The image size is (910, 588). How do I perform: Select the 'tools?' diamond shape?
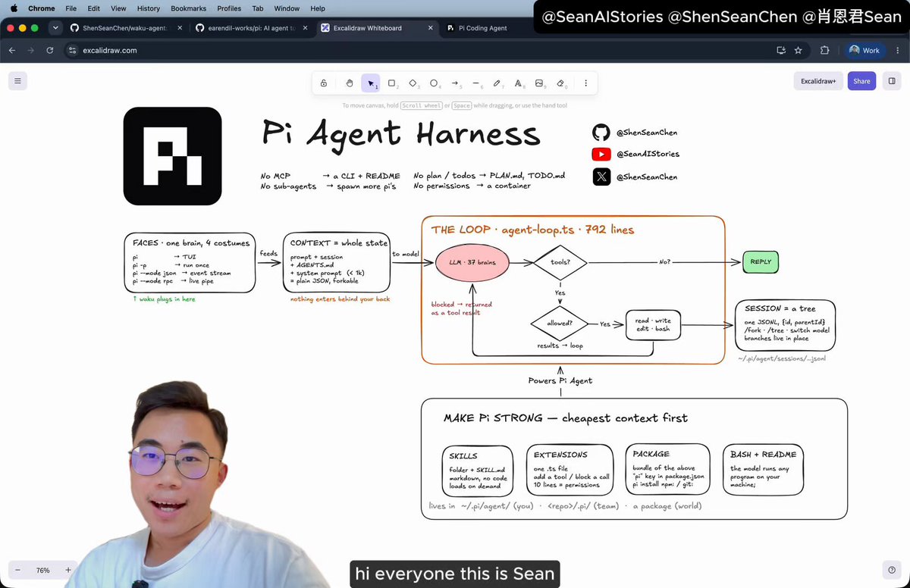pyautogui.click(x=560, y=263)
